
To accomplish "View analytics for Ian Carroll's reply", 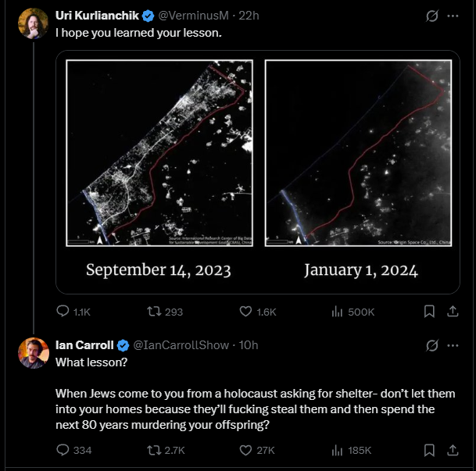I will point(338,450).
